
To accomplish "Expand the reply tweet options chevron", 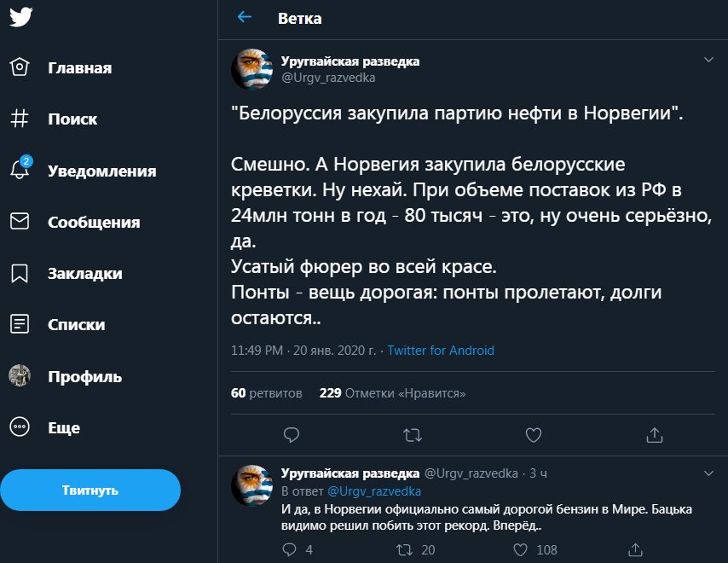I will [x=708, y=472].
